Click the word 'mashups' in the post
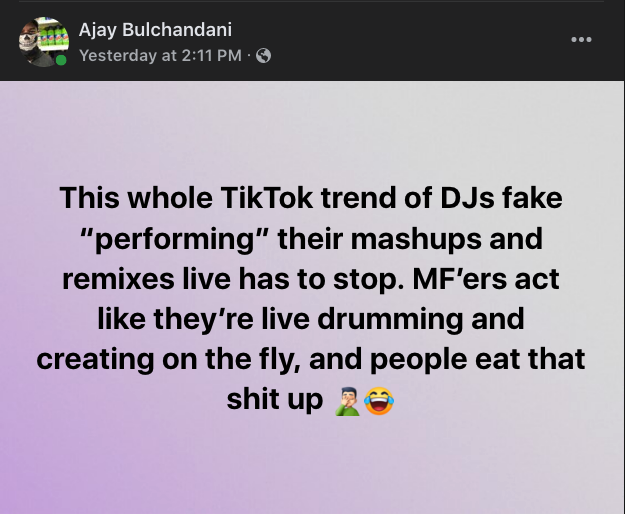The width and height of the screenshot is (625, 514). pyautogui.click(x=416, y=239)
